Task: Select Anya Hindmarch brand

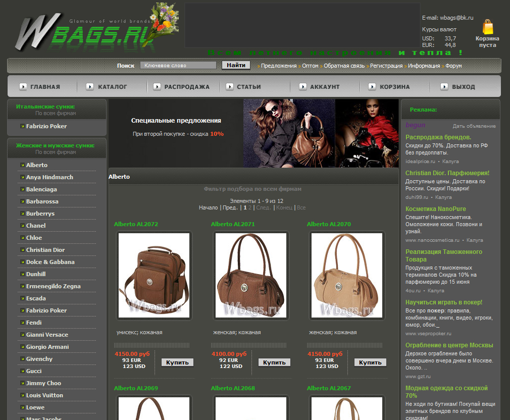Action: click(x=50, y=177)
